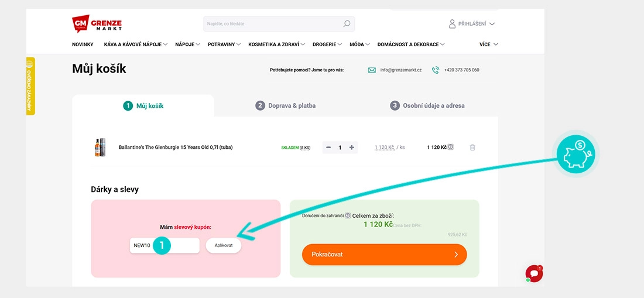This screenshot has height=298, width=644.
Task: Click the Dárky a slevy heading
Action: (x=115, y=190)
